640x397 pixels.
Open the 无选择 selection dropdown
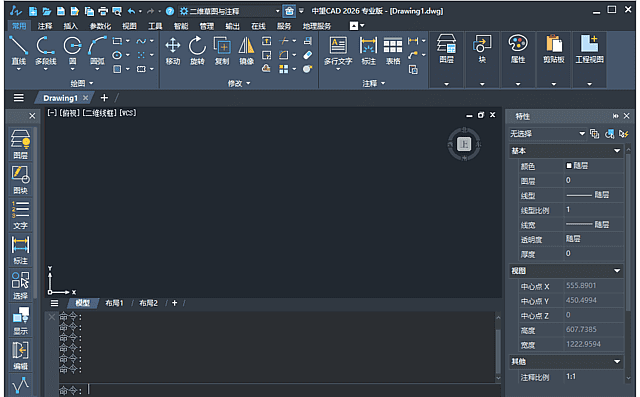547,134
